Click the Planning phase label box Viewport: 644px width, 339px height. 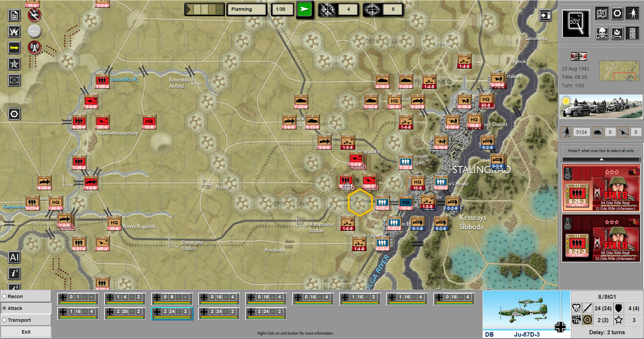tap(247, 9)
